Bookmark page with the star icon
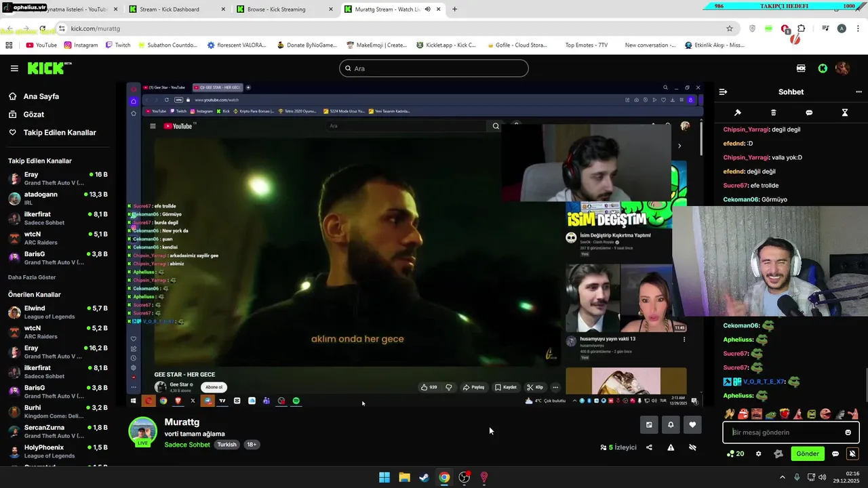 (x=730, y=28)
